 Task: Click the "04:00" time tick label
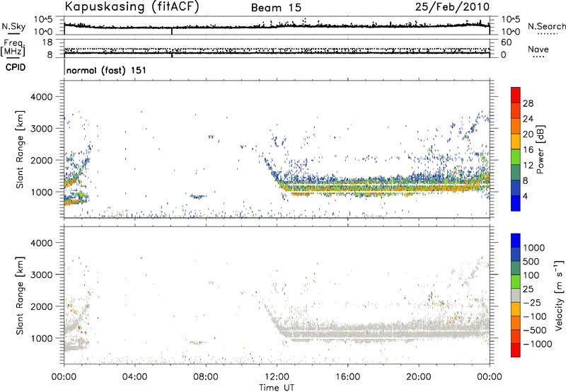pos(134,377)
